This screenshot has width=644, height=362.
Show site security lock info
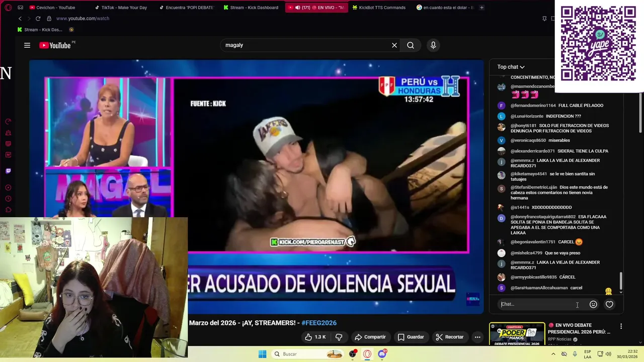[49, 19]
